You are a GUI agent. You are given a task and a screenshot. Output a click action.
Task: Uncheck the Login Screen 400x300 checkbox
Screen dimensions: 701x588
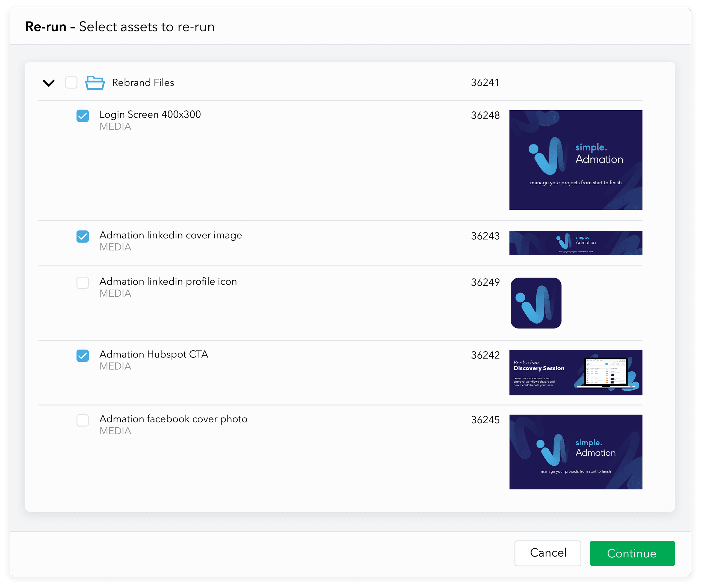[x=82, y=116]
